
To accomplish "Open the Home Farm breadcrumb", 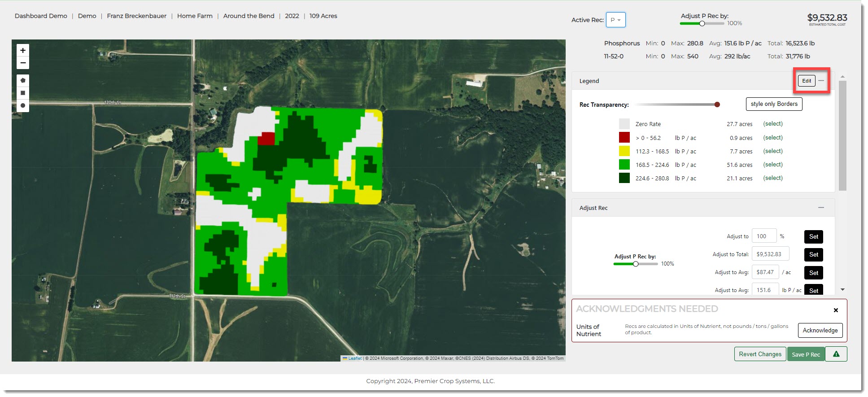I will pos(195,16).
